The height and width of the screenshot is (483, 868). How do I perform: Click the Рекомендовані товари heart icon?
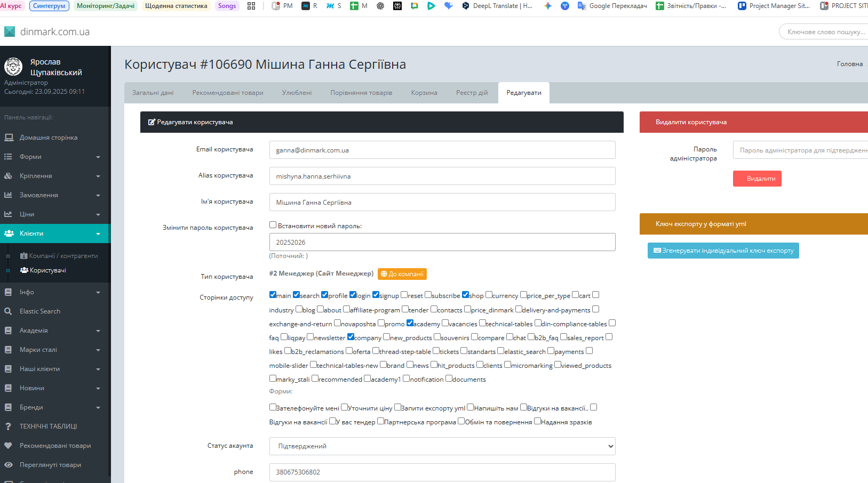click(8, 446)
